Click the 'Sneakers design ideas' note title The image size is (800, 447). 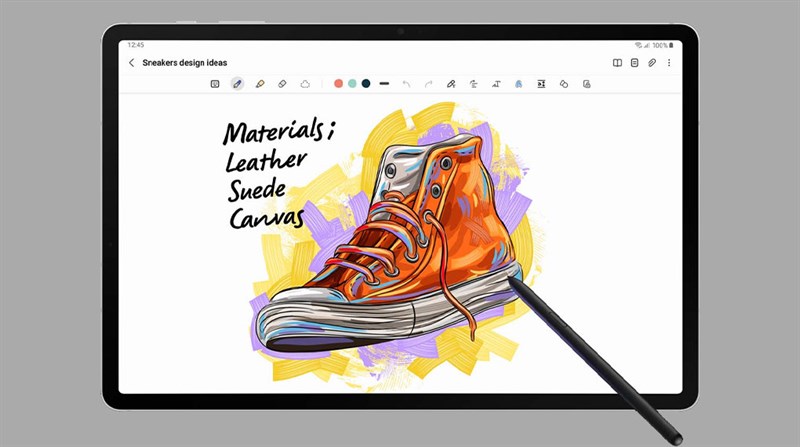pos(185,63)
